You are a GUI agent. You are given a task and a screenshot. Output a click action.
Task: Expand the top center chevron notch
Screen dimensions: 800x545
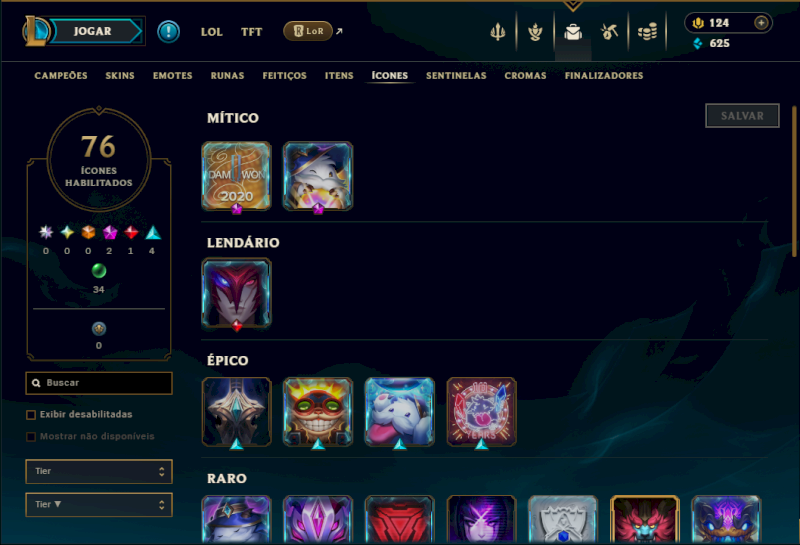[x=573, y=6]
